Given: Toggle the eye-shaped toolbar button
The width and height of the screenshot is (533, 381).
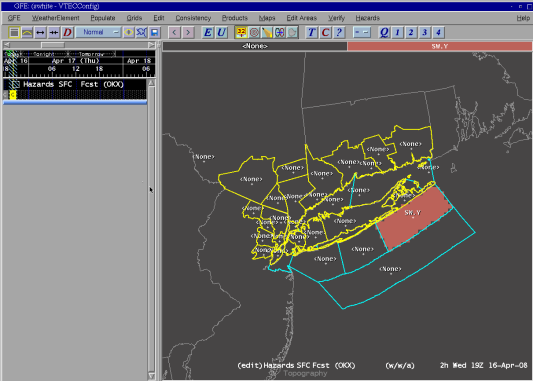Looking at the screenshot, I should pyautogui.click(x=128, y=32).
